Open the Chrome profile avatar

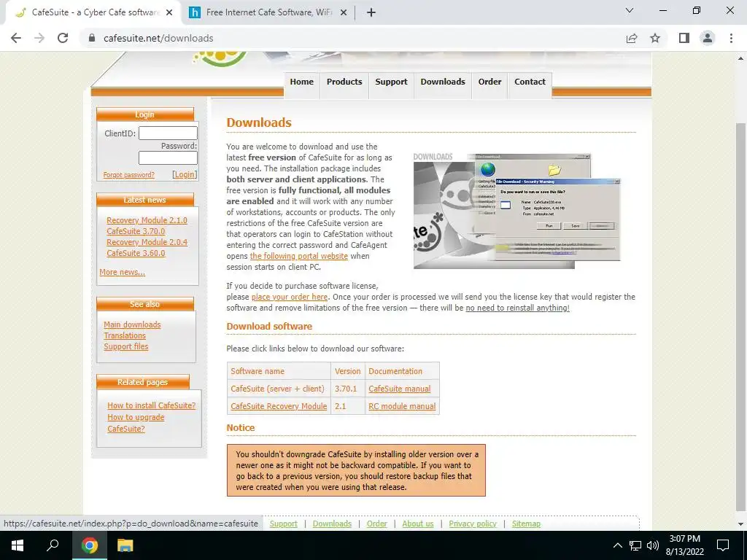tap(708, 38)
